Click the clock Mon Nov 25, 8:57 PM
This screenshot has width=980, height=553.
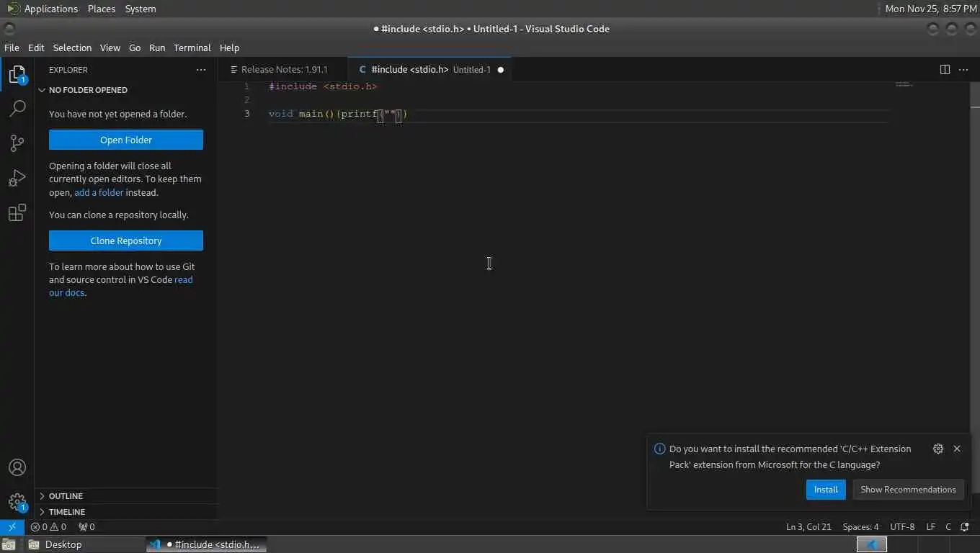point(931,9)
